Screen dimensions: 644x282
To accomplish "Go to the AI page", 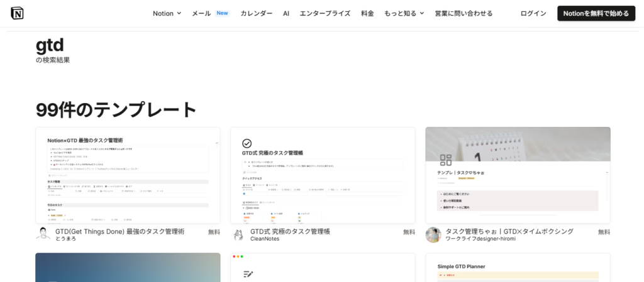I will point(286,13).
